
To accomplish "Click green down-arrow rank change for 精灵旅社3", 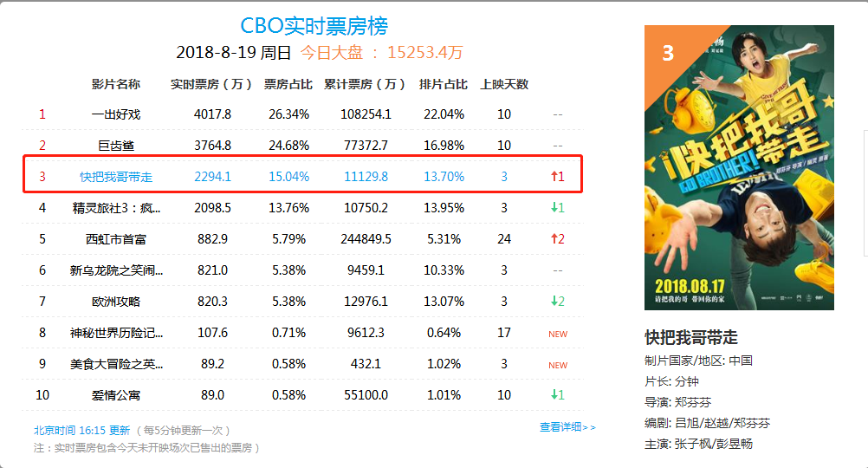I will (558, 208).
